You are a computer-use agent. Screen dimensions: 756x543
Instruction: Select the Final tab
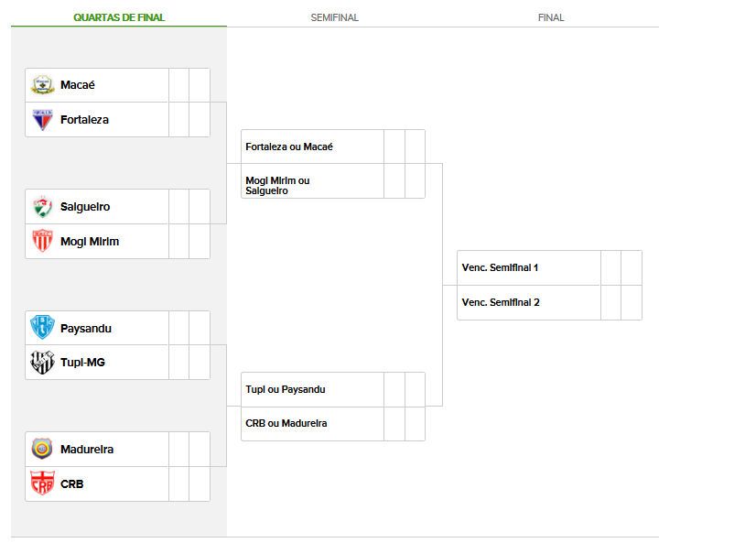tap(551, 17)
